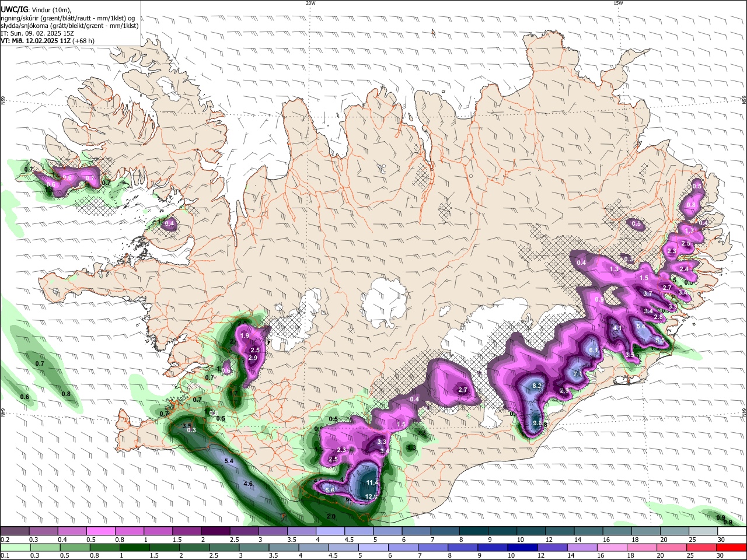Select the 9.6 precipitation value on map
The height and width of the screenshot is (560, 747).
(537, 423)
